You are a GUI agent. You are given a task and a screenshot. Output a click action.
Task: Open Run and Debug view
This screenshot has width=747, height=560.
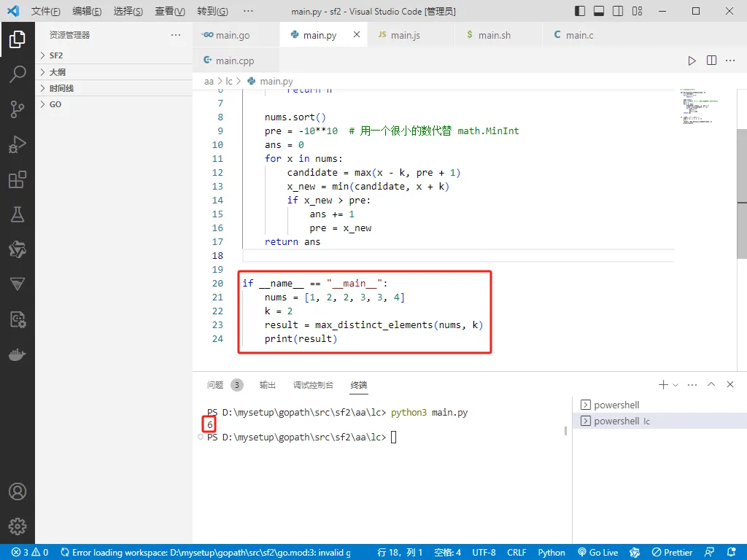coord(18,144)
